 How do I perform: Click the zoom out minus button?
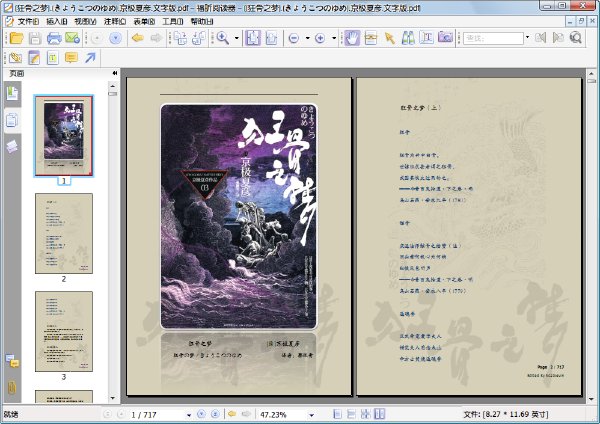tap(294, 38)
